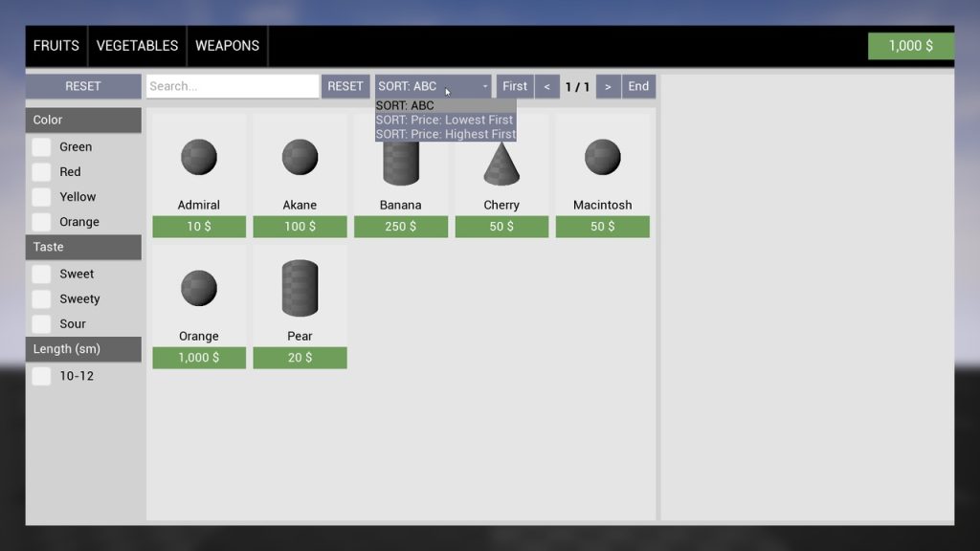The image size is (980, 551).
Task: Check the 10-12 length filter
Action: coord(41,377)
